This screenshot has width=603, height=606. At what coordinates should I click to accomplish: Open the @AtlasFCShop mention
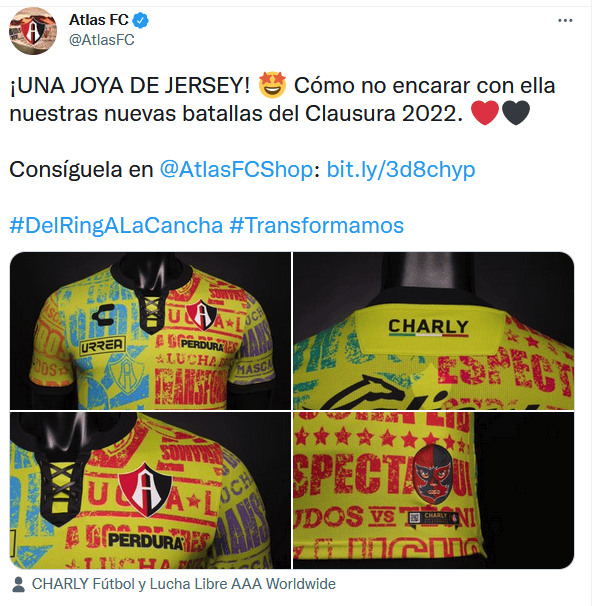click(x=236, y=170)
